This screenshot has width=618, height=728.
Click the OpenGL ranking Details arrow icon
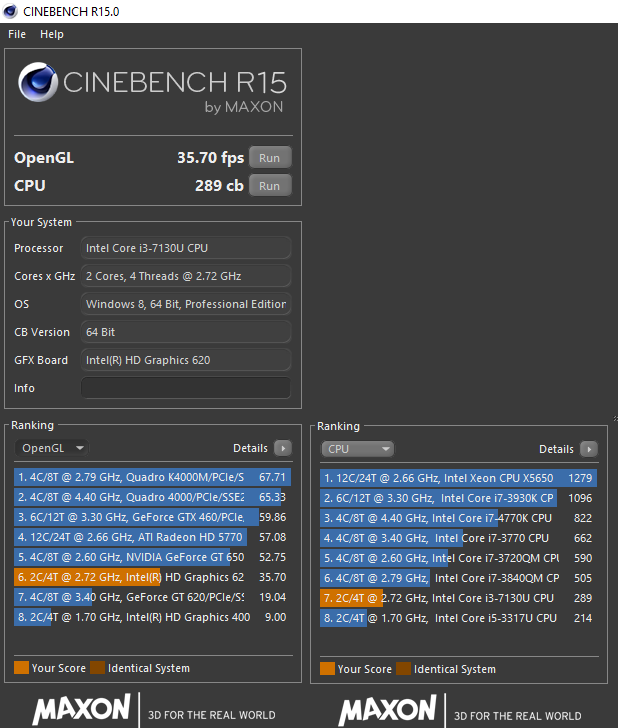point(283,449)
